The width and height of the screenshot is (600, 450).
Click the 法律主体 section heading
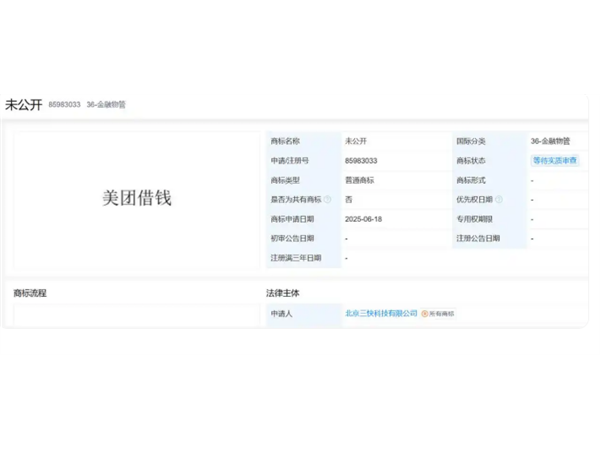point(283,293)
